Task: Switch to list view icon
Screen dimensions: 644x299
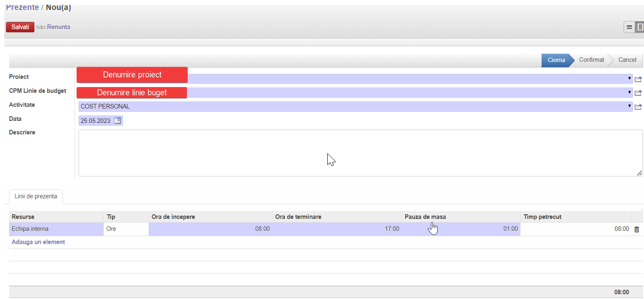Action: (629, 27)
